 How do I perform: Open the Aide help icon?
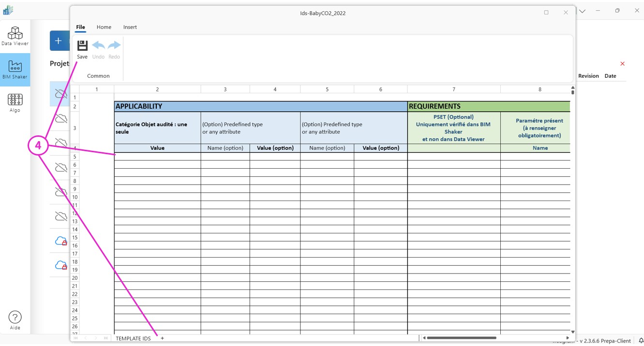[x=15, y=320]
